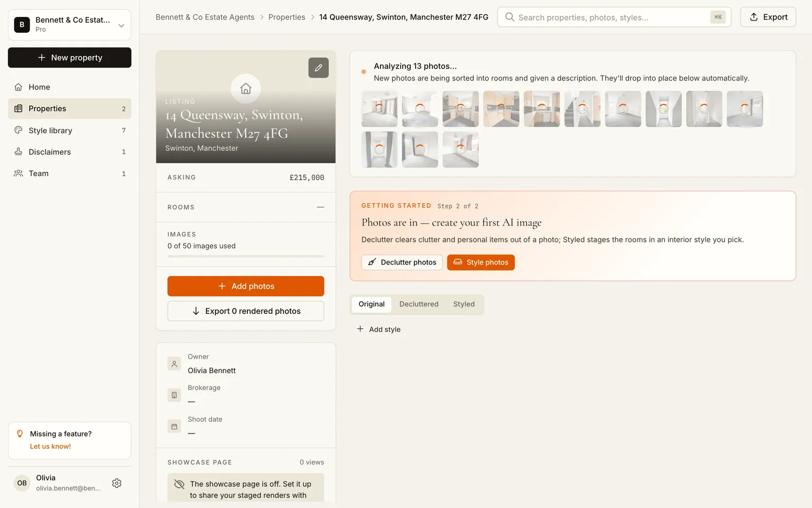The height and width of the screenshot is (508, 812).
Task: Click the house icon on listing cover
Action: 246,88
